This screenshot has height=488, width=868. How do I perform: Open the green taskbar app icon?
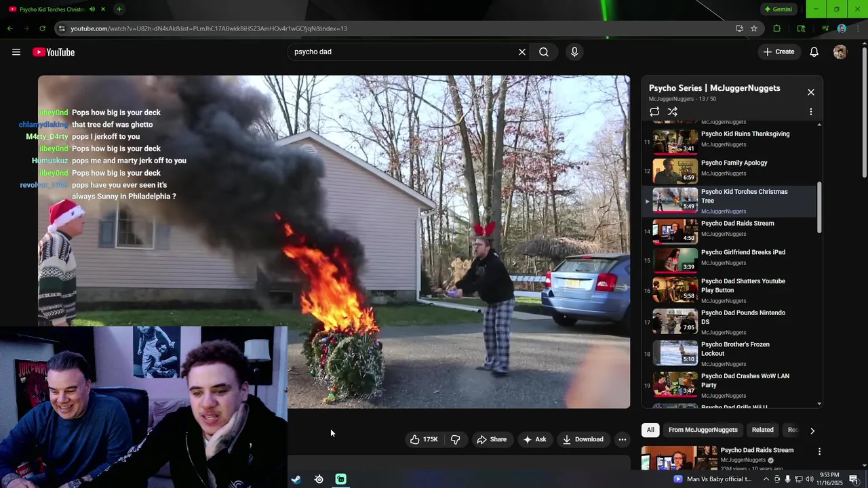[341, 479]
